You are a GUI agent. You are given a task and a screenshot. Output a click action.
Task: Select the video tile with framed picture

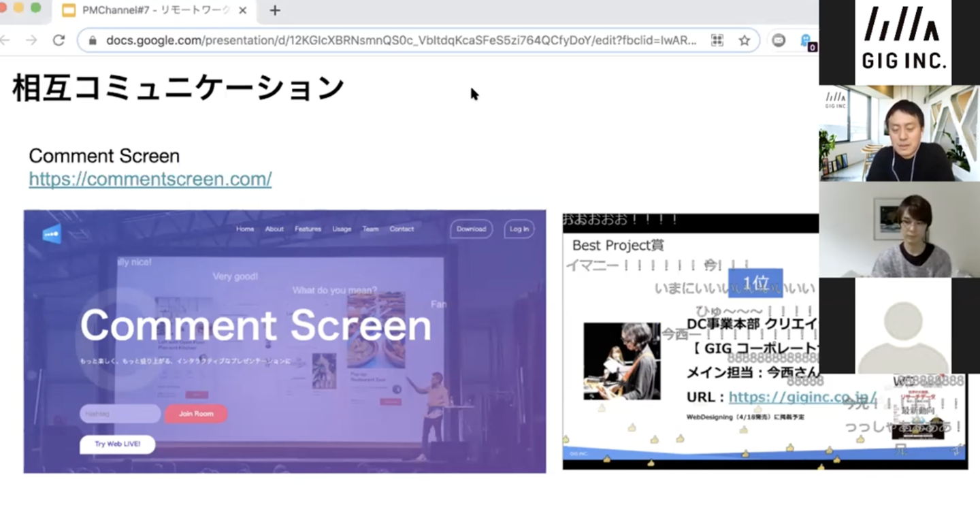[899, 229]
